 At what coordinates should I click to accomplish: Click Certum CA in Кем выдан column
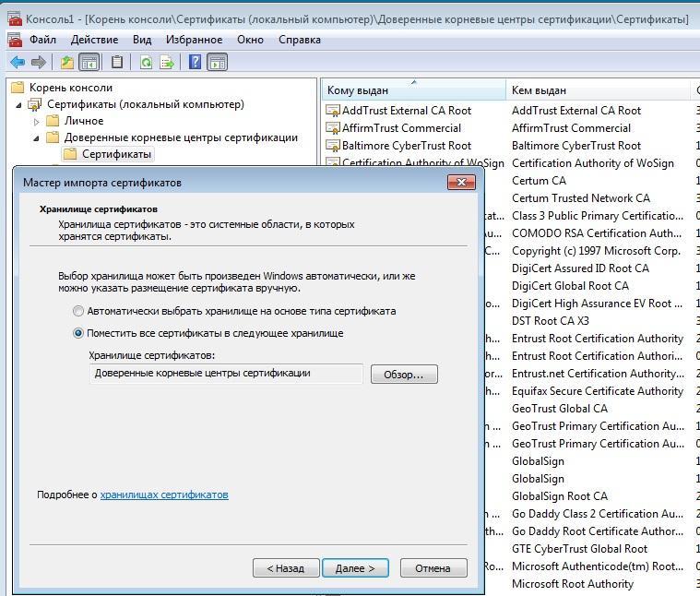(x=539, y=181)
